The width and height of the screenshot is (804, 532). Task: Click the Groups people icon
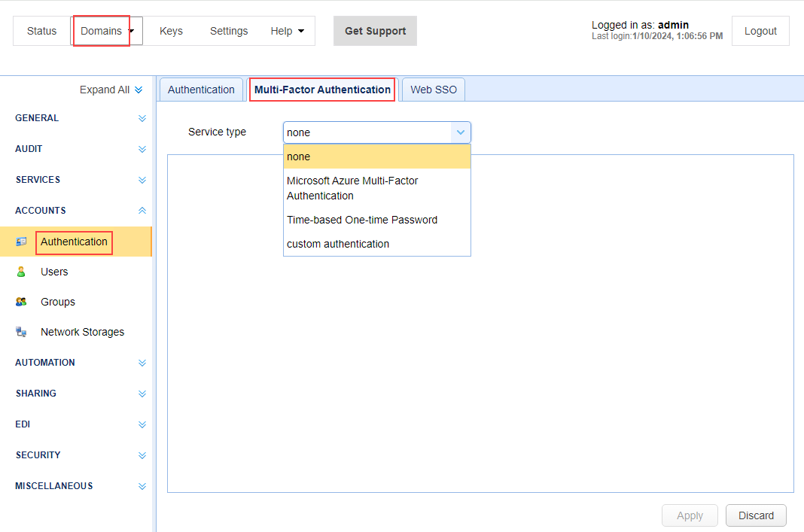pos(21,302)
